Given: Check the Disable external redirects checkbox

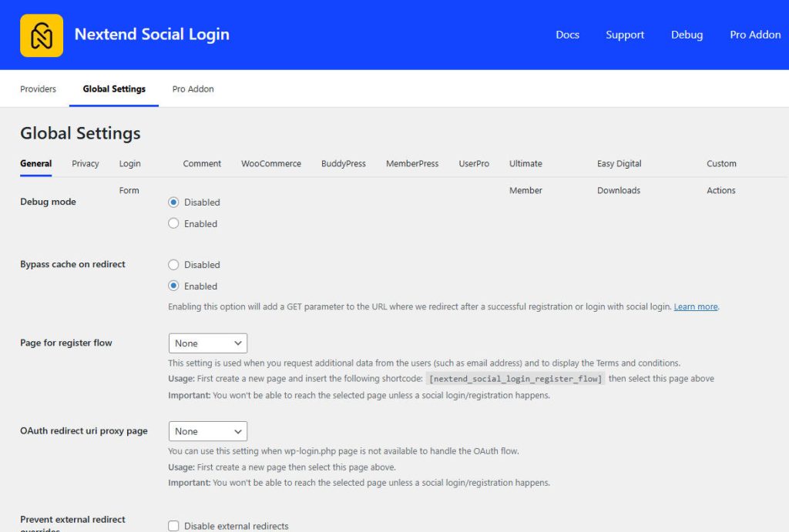Looking at the screenshot, I should [x=174, y=526].
